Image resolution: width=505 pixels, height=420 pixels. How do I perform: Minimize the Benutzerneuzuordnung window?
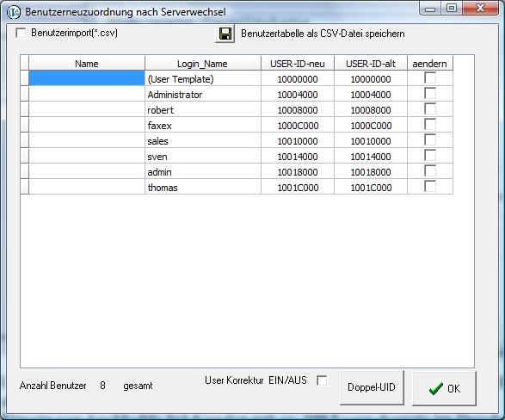click(430, 8)
